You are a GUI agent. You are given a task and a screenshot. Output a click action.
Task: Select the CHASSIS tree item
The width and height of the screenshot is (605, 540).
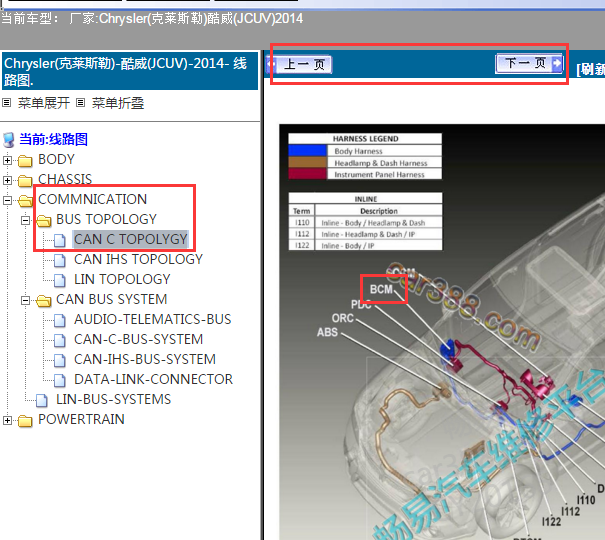[x=65, y=179]
